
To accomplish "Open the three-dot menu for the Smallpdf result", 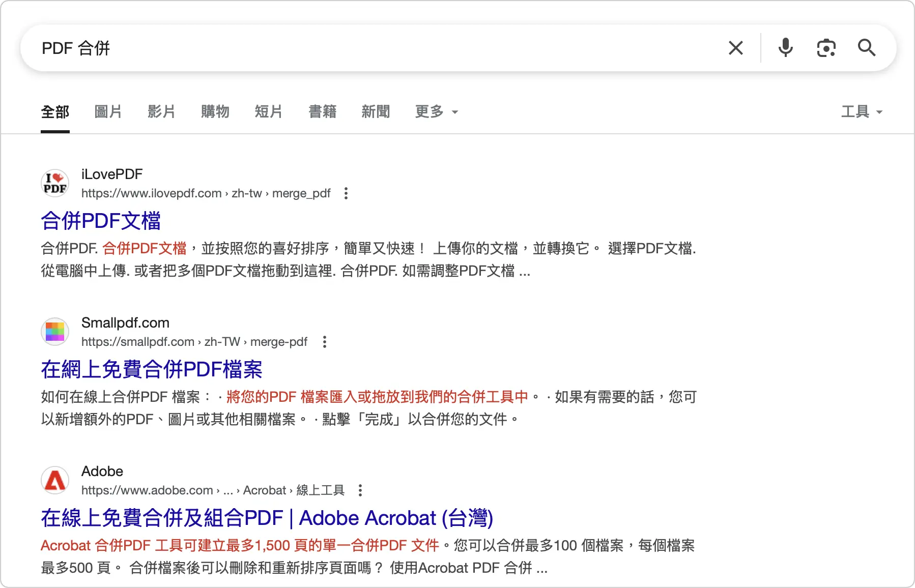I will pyautogui.click(x=325, y=342).
